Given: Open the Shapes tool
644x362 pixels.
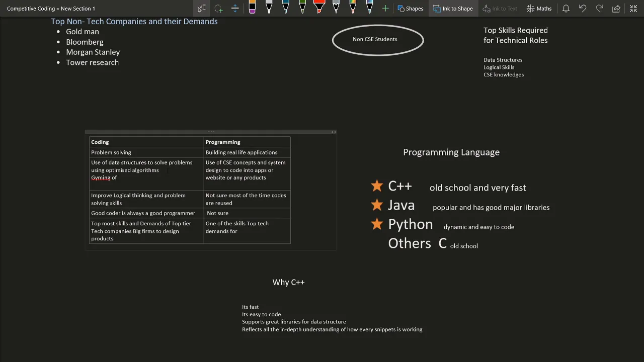Looking at the screenshot, I should click(411, 9).
